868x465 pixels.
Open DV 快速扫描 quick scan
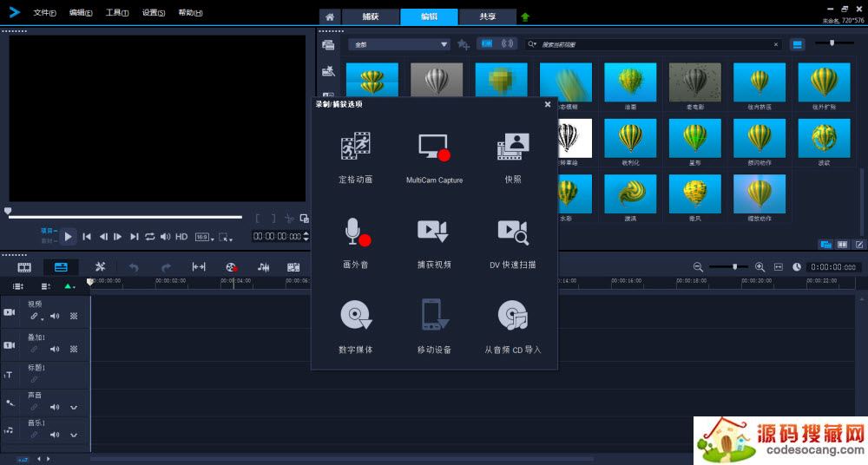click(513, 231)
